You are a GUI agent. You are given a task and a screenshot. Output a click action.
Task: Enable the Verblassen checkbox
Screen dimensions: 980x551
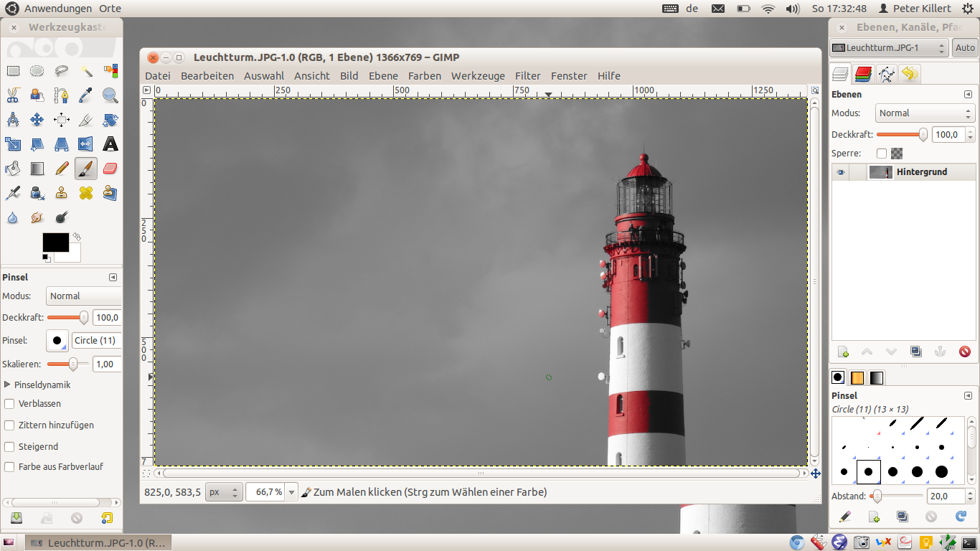pyautogui.click(x=9, y=404)
